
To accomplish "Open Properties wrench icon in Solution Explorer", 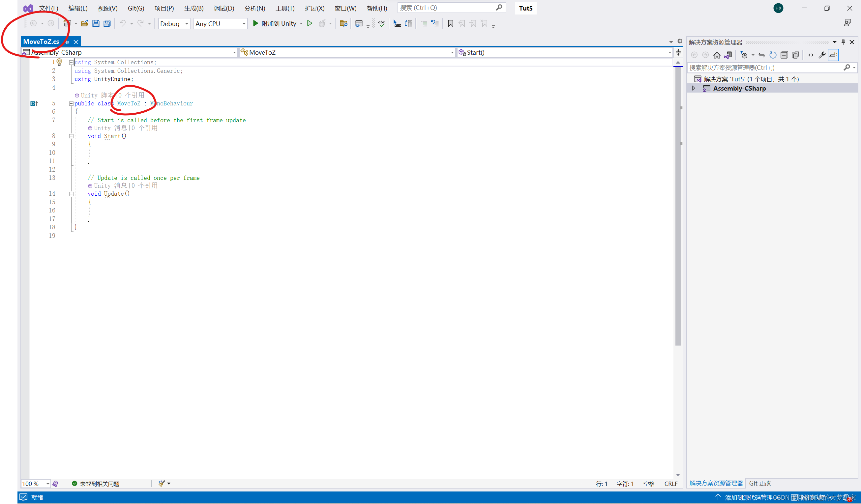I will coord(822,55).
